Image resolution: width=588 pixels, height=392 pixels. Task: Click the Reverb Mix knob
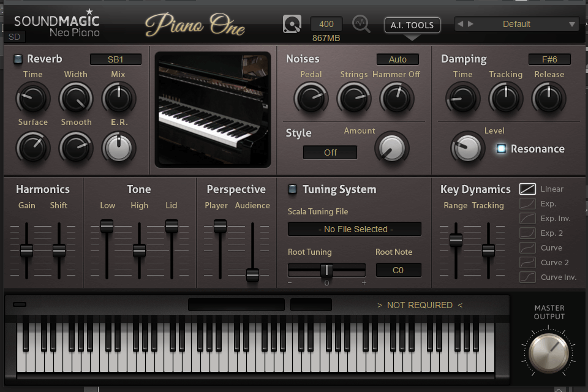pos(118,98)
